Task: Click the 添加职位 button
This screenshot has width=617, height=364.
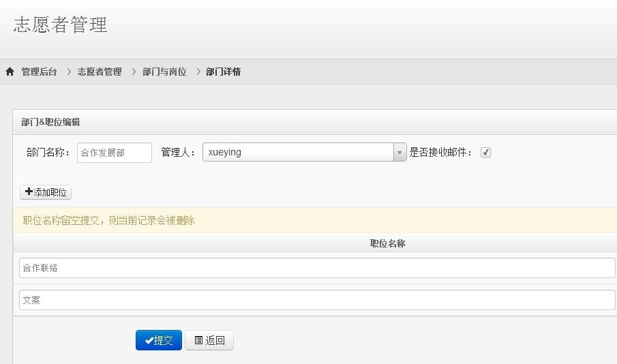Action: (x=46, y=192)
